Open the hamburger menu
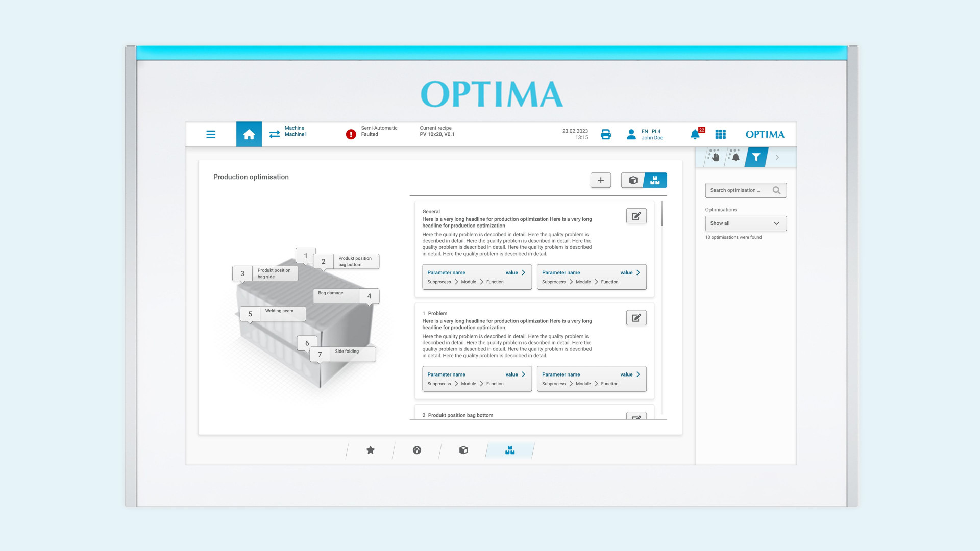The width and height of the screenshot is (980, 551). coord(211,134)
